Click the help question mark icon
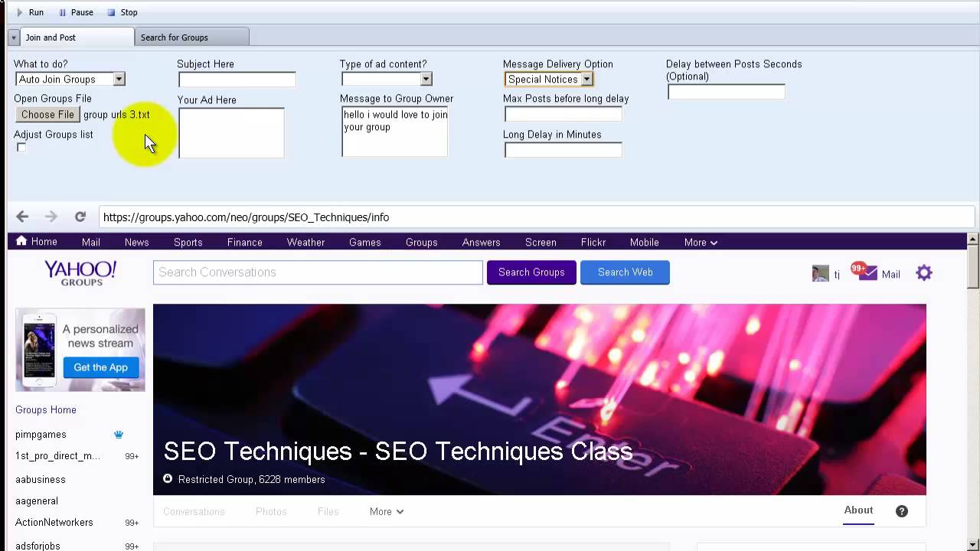The width and height of the screenshot is (980, 551). 902,511
